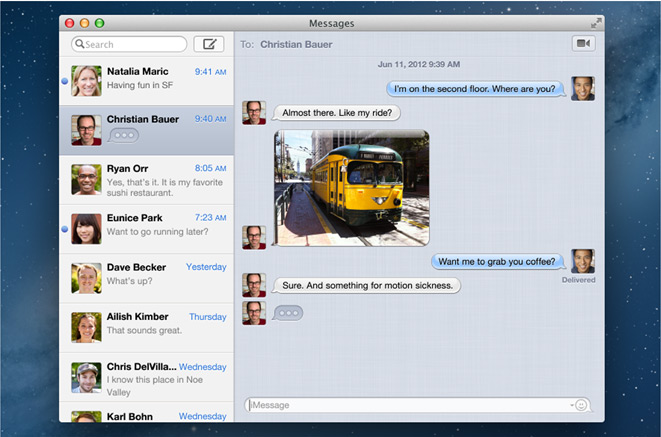Viewport: 661px width, 437px height.
Task: Expand the message field dropdown arrow
Action: coord(571,405)
